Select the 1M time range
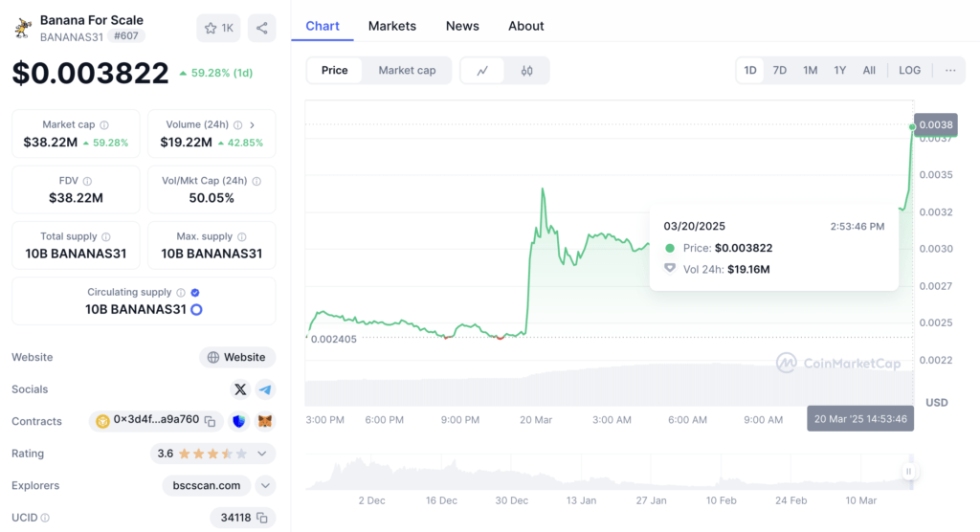980x532 pixels. 810,70
